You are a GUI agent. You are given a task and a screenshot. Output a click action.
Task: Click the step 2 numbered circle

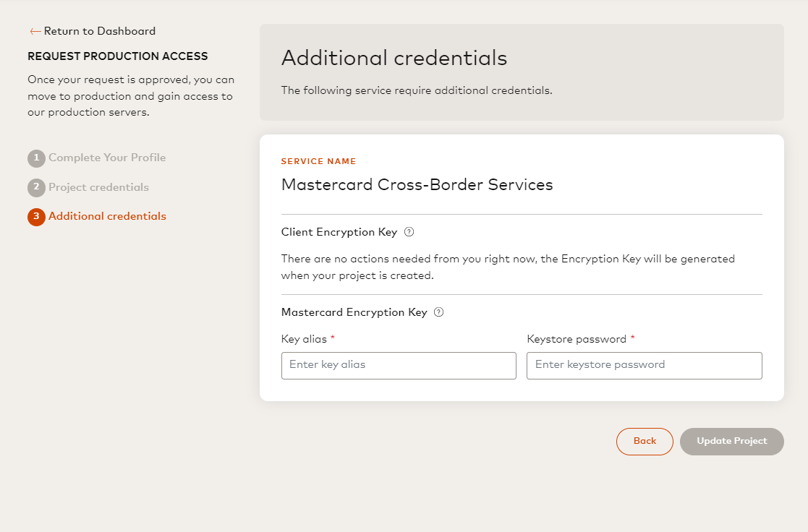click(x=36, y=187)
